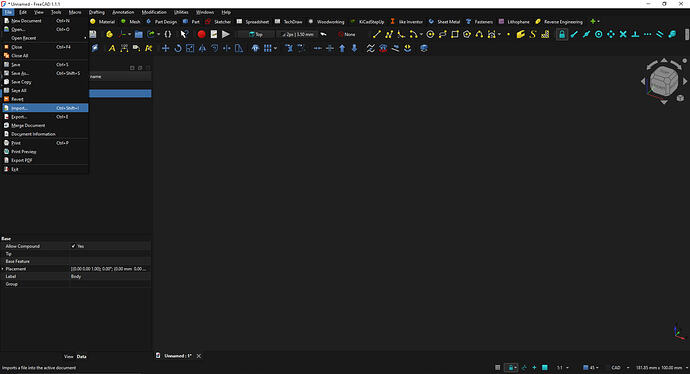Click the navigation cube
Screen dimensions: 690x374
click(x=664, y=81)
